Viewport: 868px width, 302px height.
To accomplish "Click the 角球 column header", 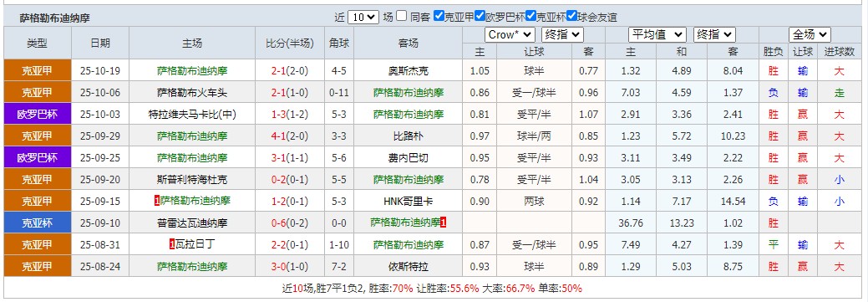I will [x=339, y=43].
